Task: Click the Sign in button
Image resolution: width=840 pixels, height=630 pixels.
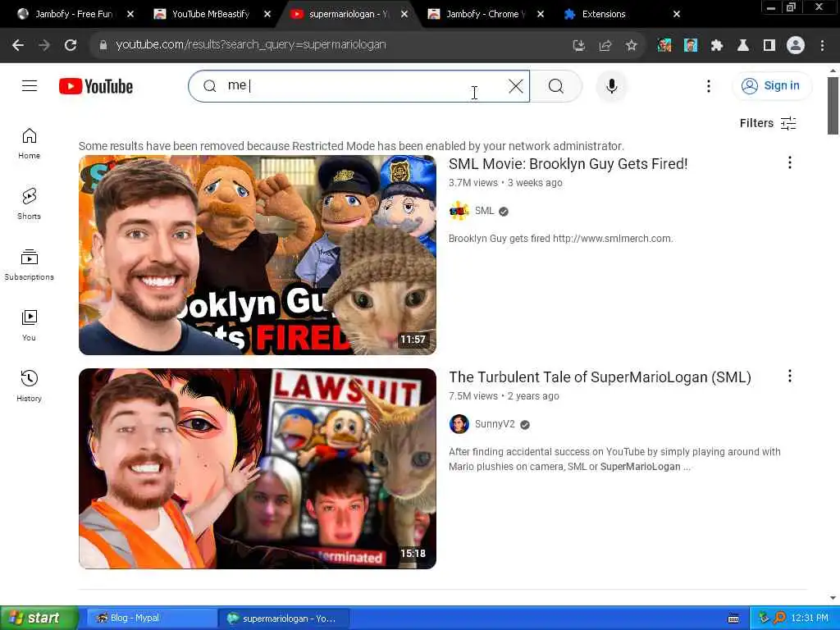Action: (771, 85)
